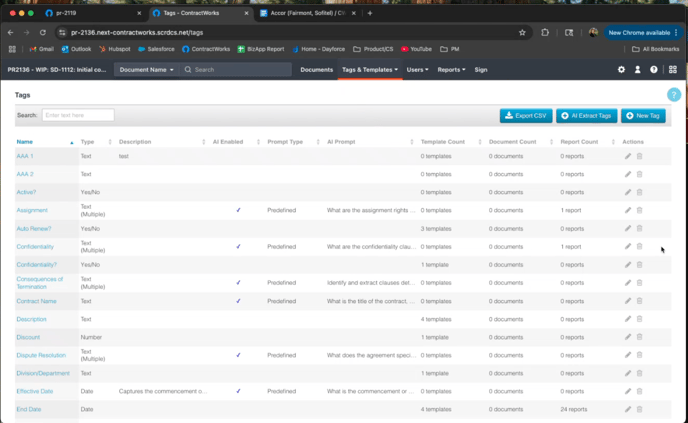Click the settings gear icon in header
Viewport: 688px width, 423px height.
(x=621, y=70)
